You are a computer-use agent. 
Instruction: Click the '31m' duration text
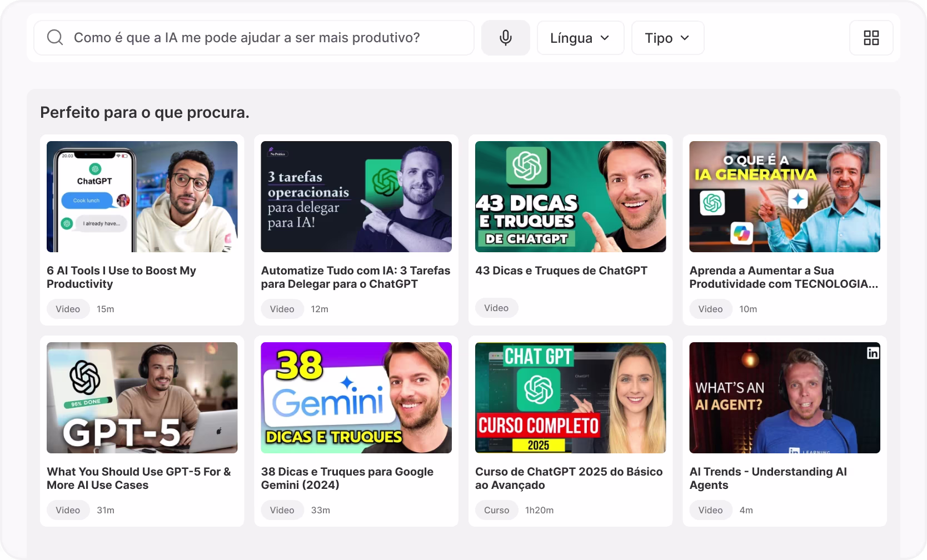106,510
